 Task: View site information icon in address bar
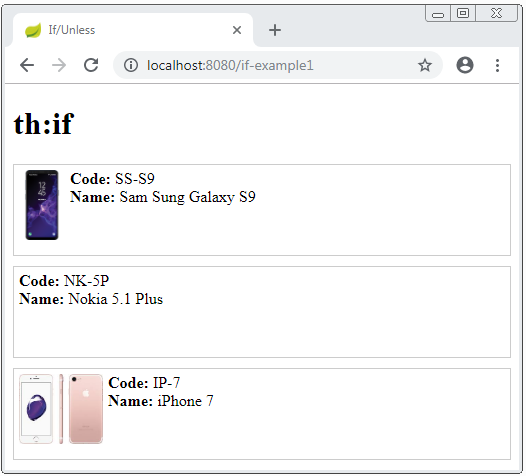click(x=131, y=65)
